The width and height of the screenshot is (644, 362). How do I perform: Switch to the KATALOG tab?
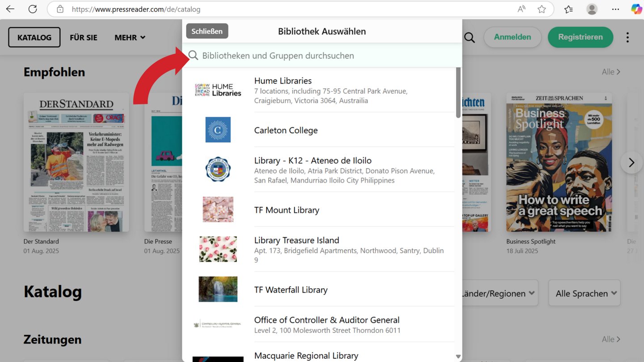34,38
